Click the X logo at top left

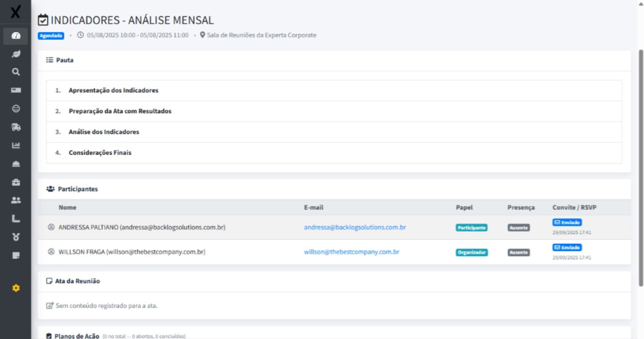coord(16,12)
